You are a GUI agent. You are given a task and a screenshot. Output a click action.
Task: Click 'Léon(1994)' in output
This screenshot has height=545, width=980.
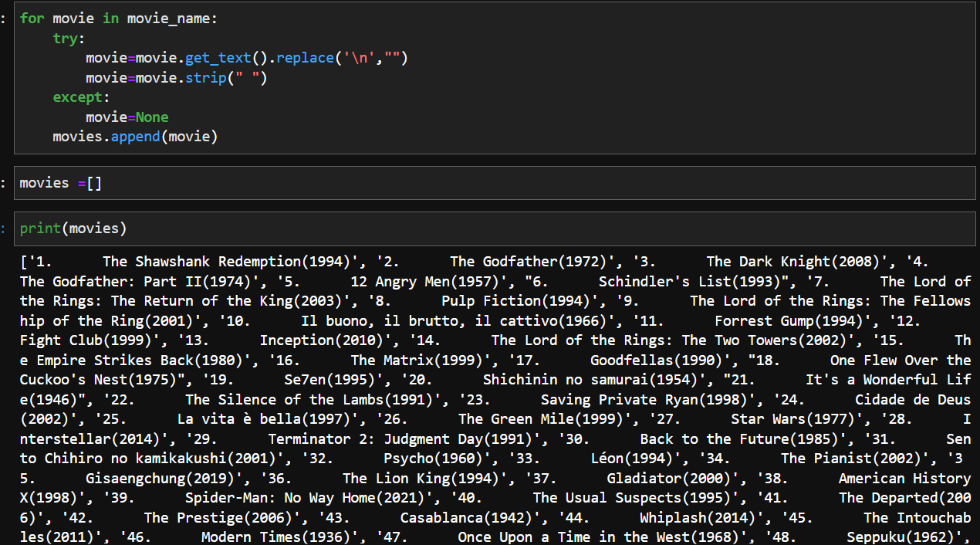pos(631,459)
